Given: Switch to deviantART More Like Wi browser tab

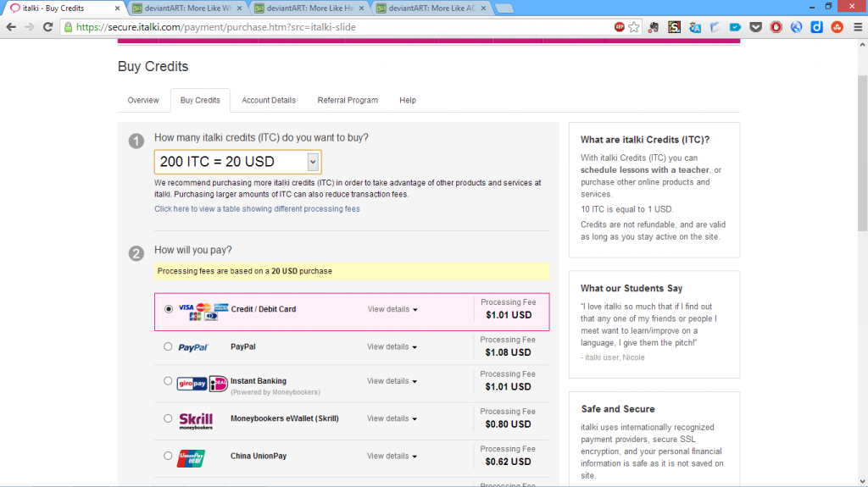Looking at the screenshot, I should 187,8.
